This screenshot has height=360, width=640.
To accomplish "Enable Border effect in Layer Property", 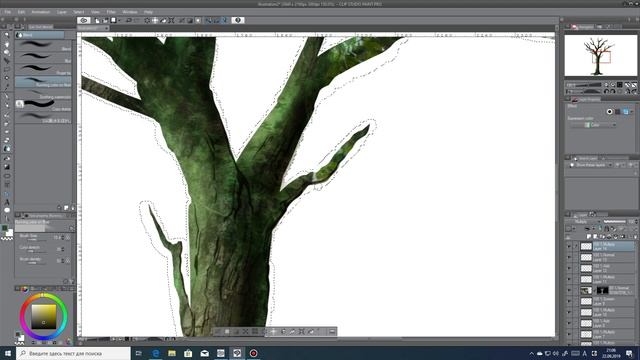I will point(609,111).
